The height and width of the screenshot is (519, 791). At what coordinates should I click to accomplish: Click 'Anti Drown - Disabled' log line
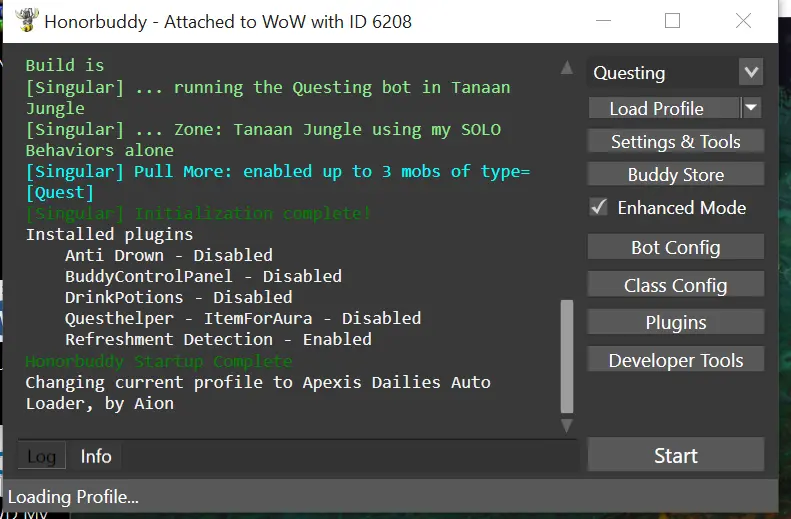[x=169, y=255]
